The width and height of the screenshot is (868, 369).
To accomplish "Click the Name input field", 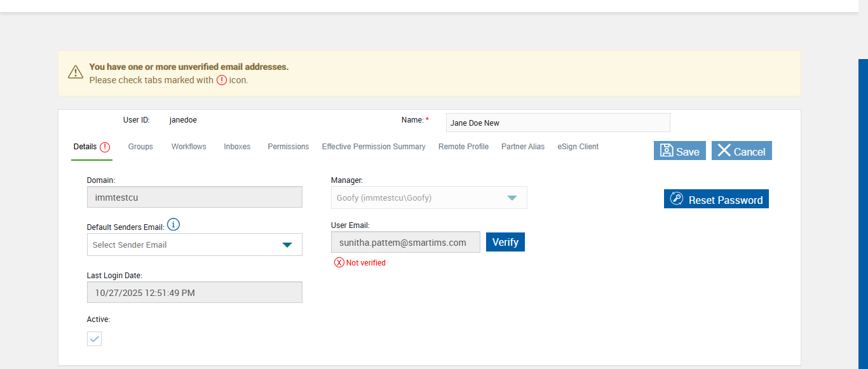I will point(558,123).
